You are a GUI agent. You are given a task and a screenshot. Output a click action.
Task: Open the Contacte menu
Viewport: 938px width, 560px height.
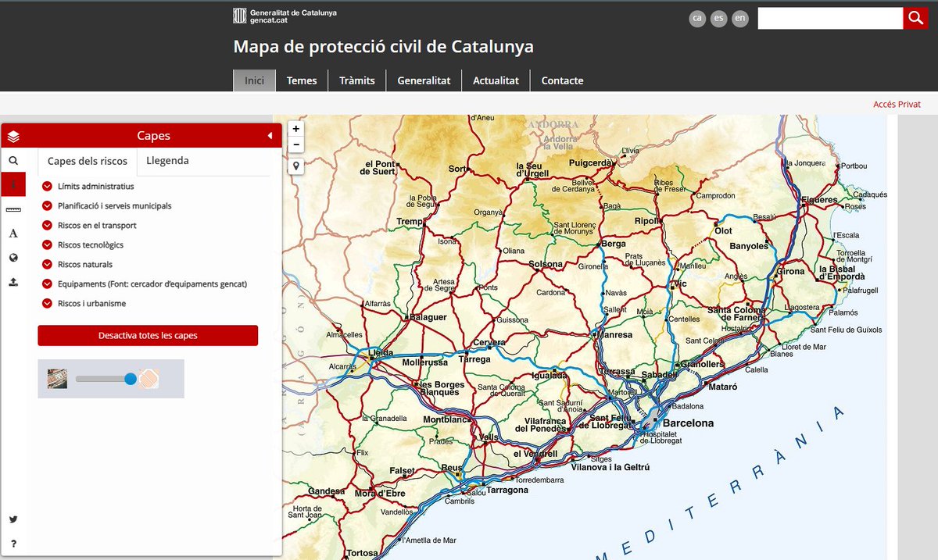pos(562,80)
